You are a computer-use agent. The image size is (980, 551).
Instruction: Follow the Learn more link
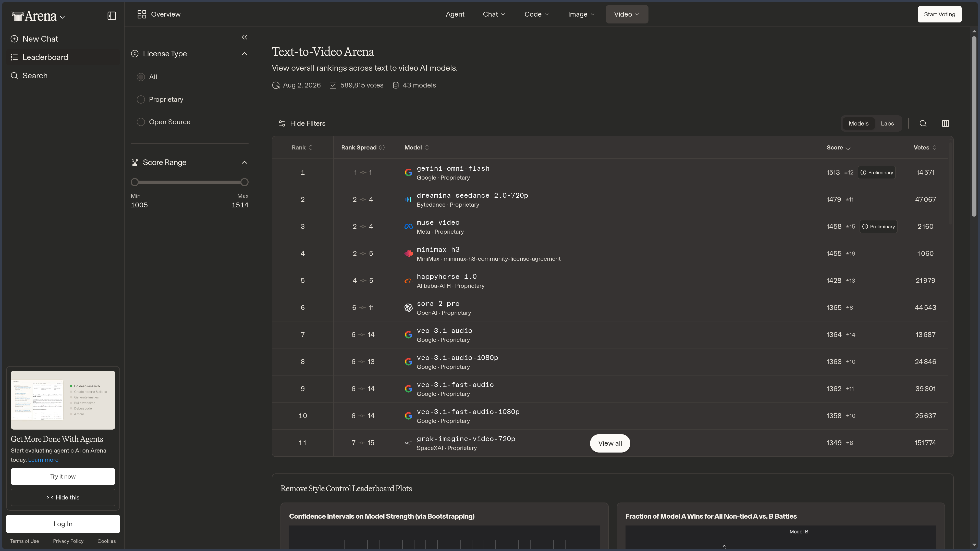[43, 459]
